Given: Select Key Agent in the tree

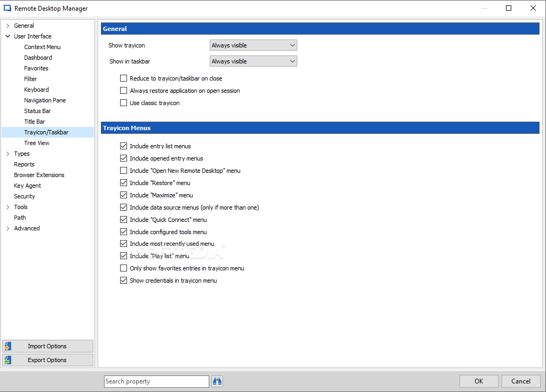Looking at the screenshot, I should [27, 186].
